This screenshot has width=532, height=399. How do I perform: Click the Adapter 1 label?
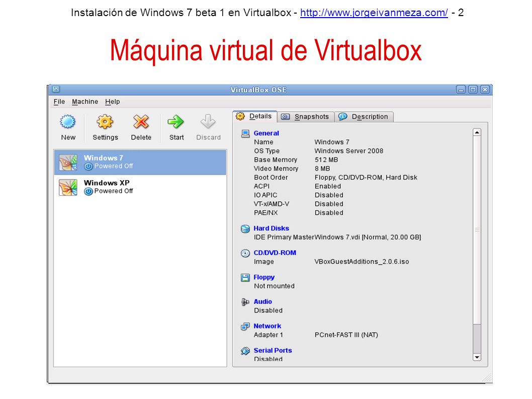click(x=268, y=335)
